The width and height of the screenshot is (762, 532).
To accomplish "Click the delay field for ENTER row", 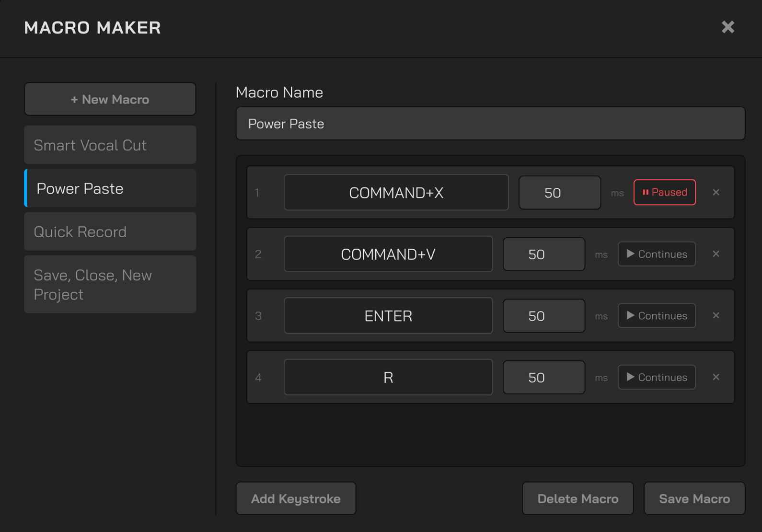I will coord(543,316).
